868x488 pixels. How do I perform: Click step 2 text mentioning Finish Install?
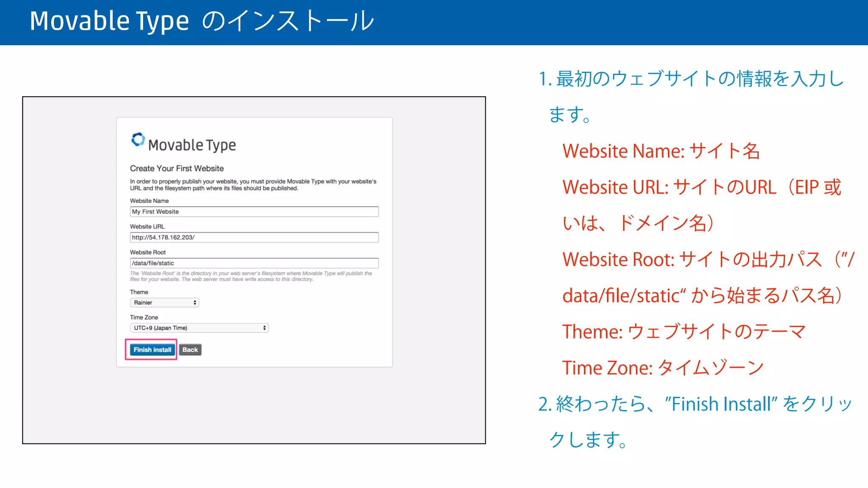coord(695,421)
